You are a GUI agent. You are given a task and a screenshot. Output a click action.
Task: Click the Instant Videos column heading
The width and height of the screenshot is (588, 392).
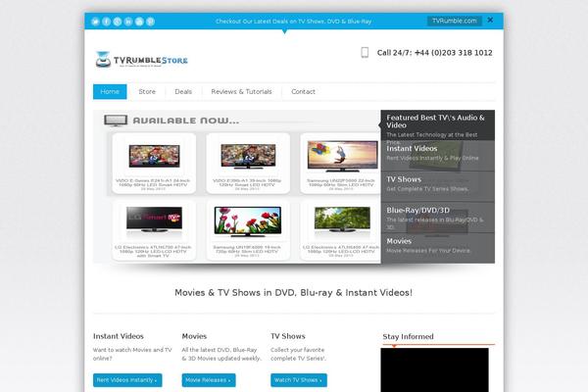119,336
